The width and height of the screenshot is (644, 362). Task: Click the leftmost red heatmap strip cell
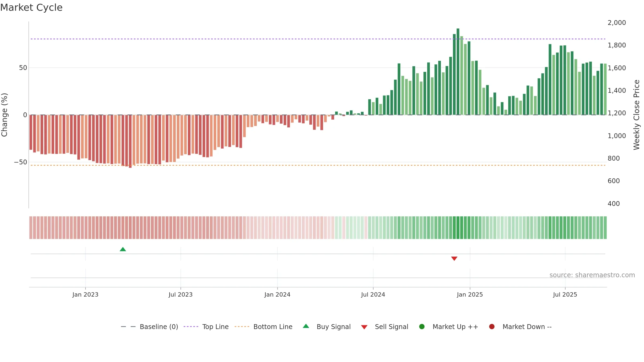click(x=31, y=228)
